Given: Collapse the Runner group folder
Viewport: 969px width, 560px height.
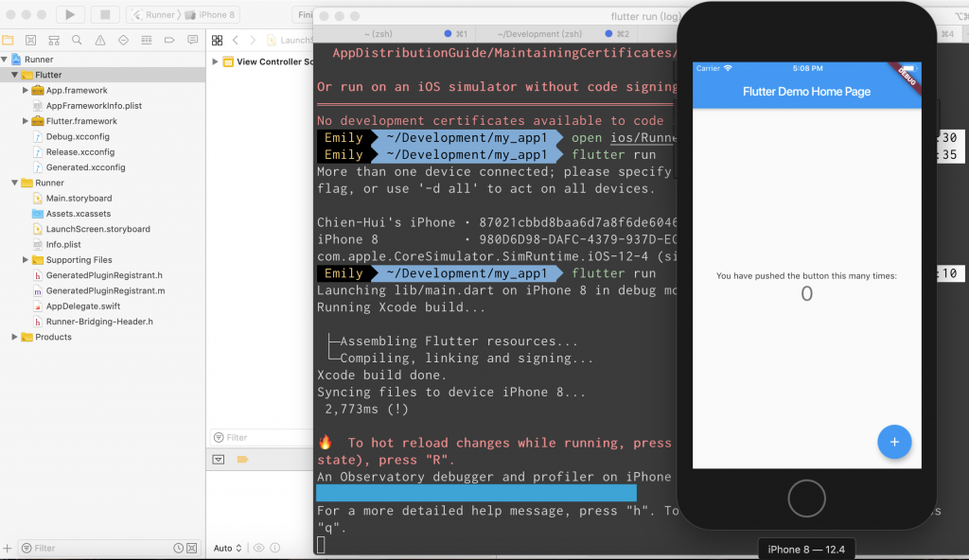Looking at the screenshot, I should (14, 183).
